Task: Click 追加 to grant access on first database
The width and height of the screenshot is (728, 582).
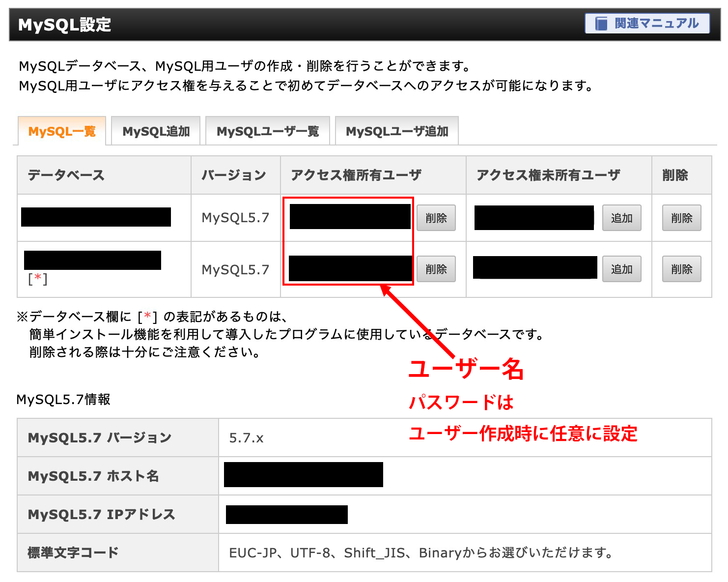Action: click(x=621, y=217)
